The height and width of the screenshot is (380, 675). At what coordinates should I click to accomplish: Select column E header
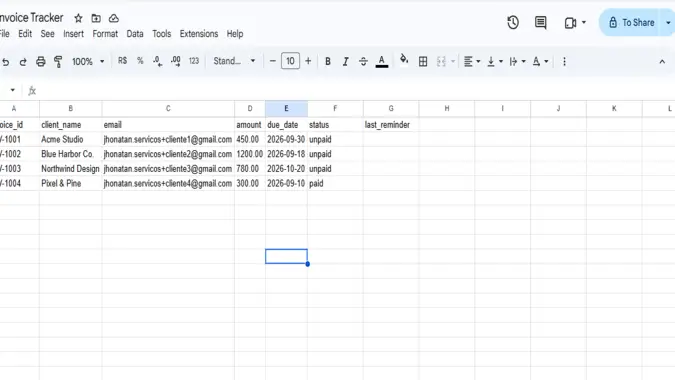[x=286, y=108]
